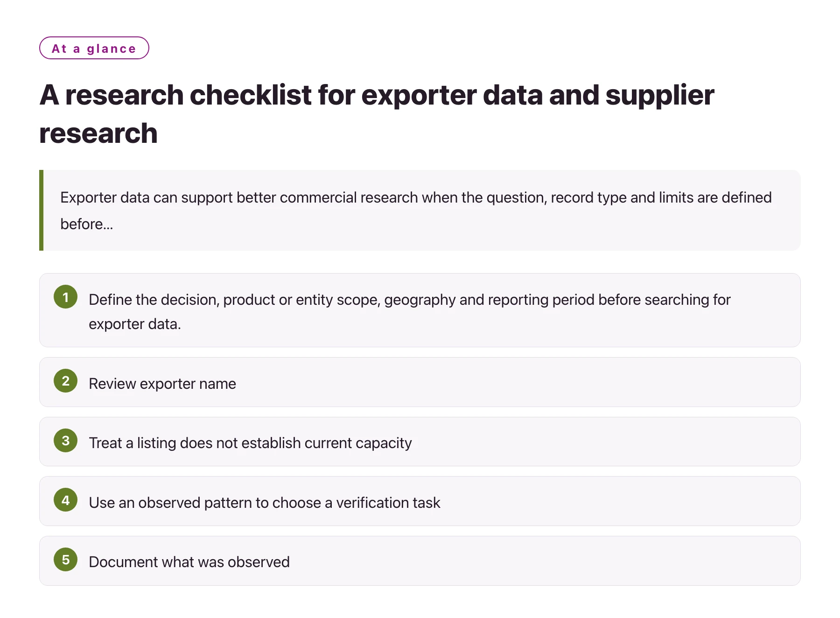Click the green number 4 badge

(65, 500)
